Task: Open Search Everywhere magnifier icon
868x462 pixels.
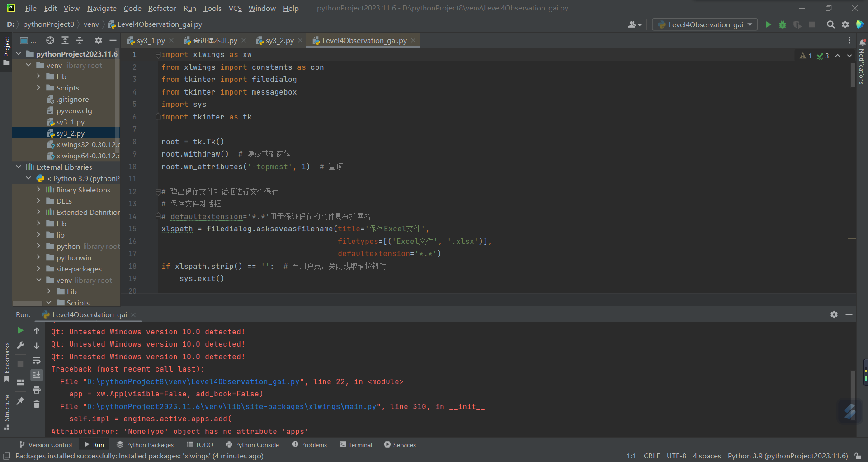Action: pos(830,24)
